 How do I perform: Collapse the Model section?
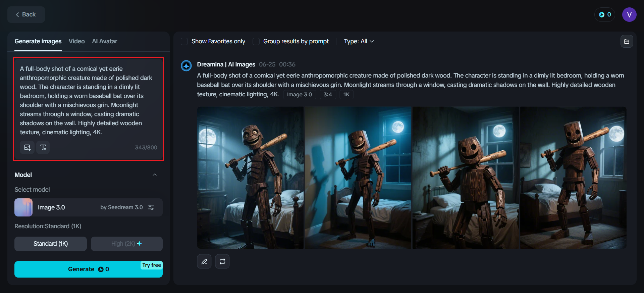(x=155, y=175)
